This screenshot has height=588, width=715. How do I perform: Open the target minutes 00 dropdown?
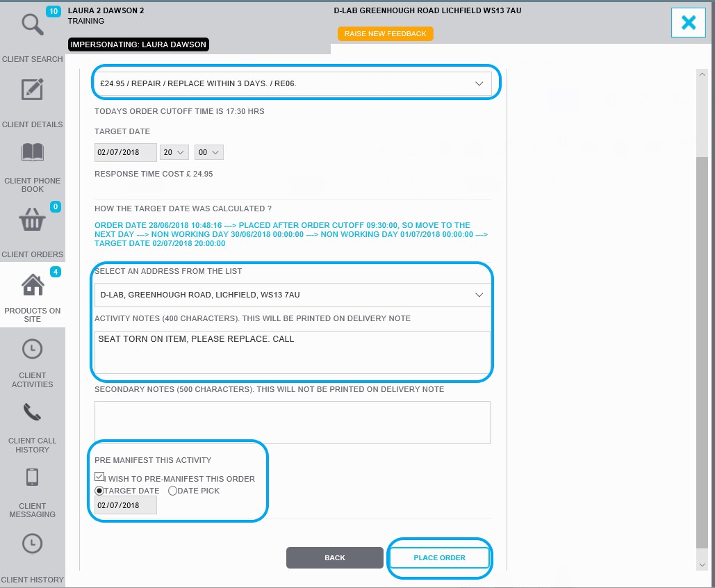[x=209, y=152]
